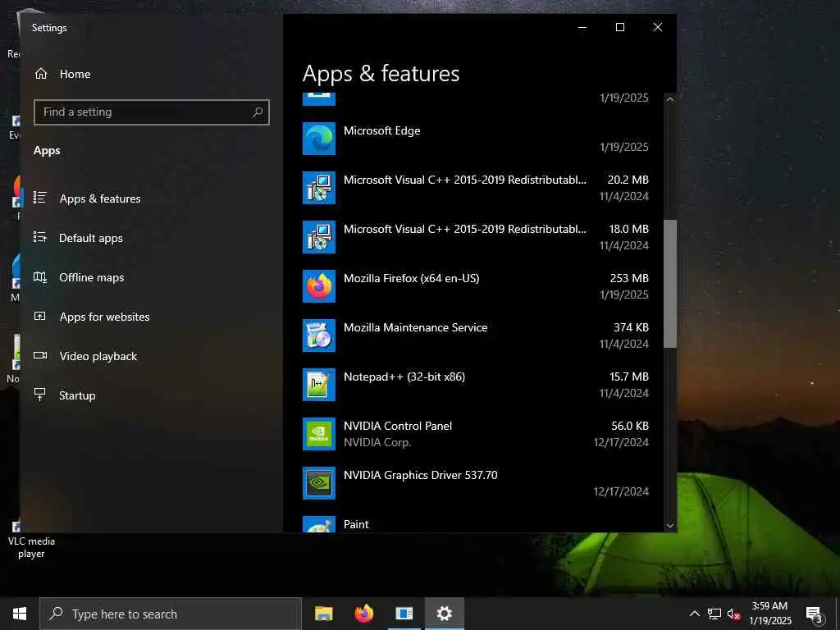Click the Visual C++ Redistributable 18.0 MB icon

point(319,237)
